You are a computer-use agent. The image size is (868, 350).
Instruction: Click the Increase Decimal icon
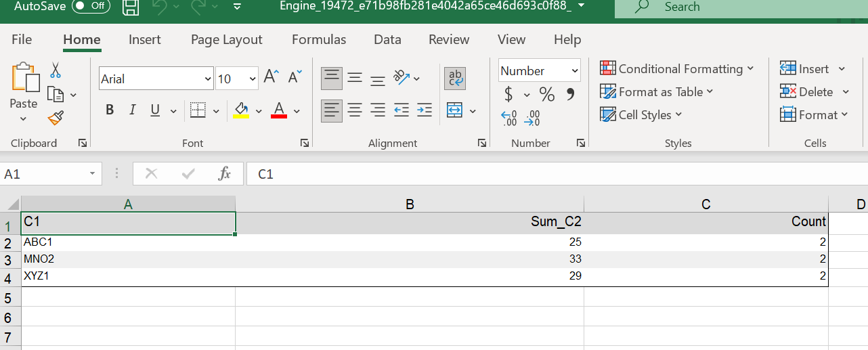tap(508, 118)
